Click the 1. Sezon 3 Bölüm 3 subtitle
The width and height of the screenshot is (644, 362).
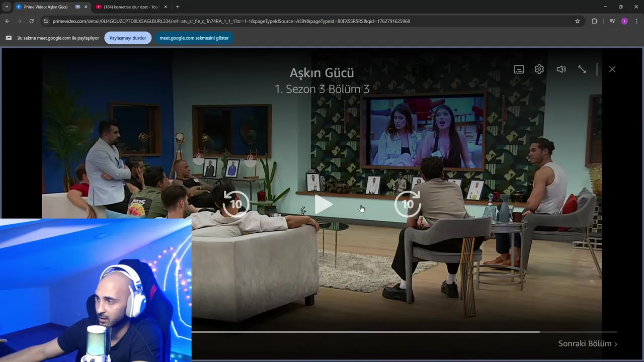322,89
